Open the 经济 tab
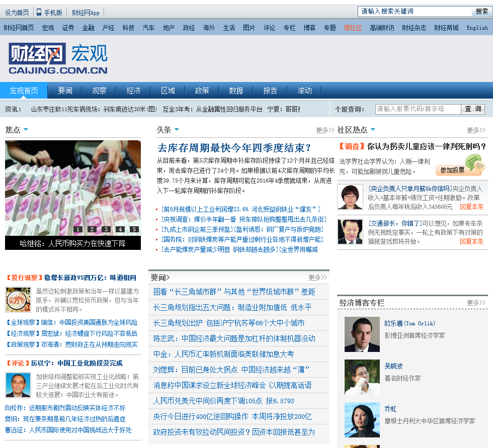This screenshot has width=493, height=448. tap(134, 91)
